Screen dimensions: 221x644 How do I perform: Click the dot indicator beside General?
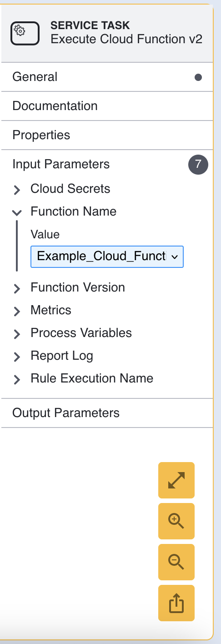pos(198,77)
